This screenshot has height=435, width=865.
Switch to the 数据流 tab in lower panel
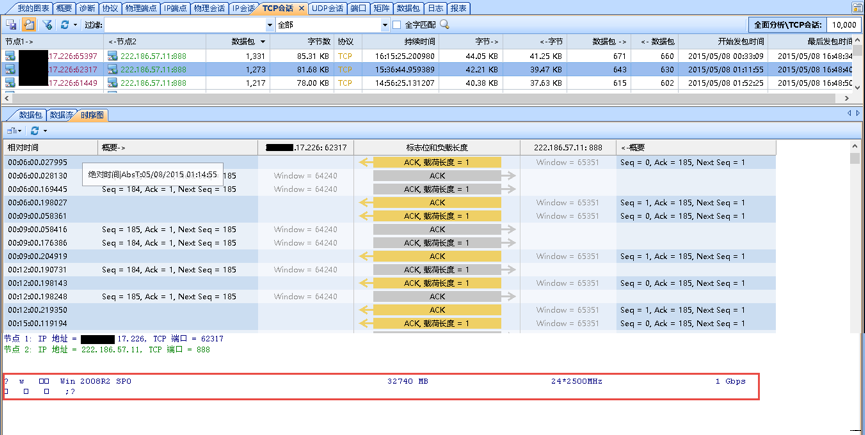tap(62, 115)
